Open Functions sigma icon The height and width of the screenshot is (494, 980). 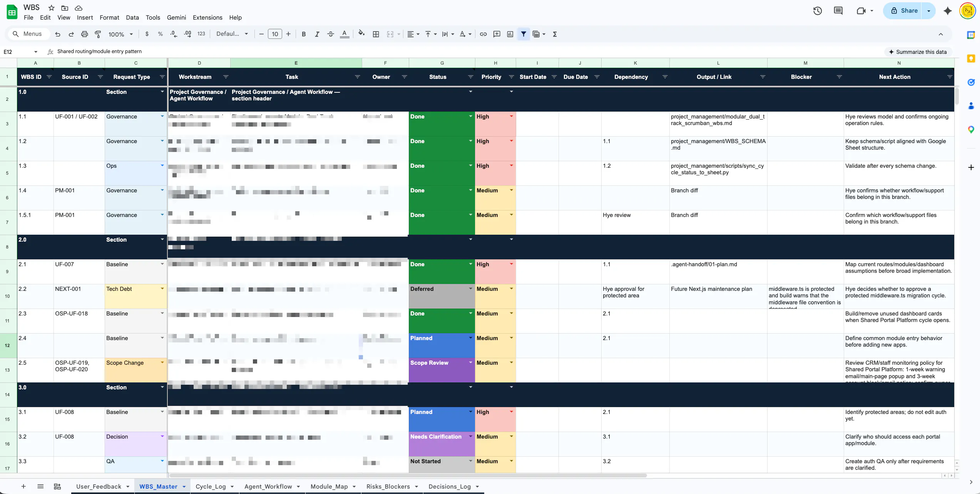pos(555,34)
